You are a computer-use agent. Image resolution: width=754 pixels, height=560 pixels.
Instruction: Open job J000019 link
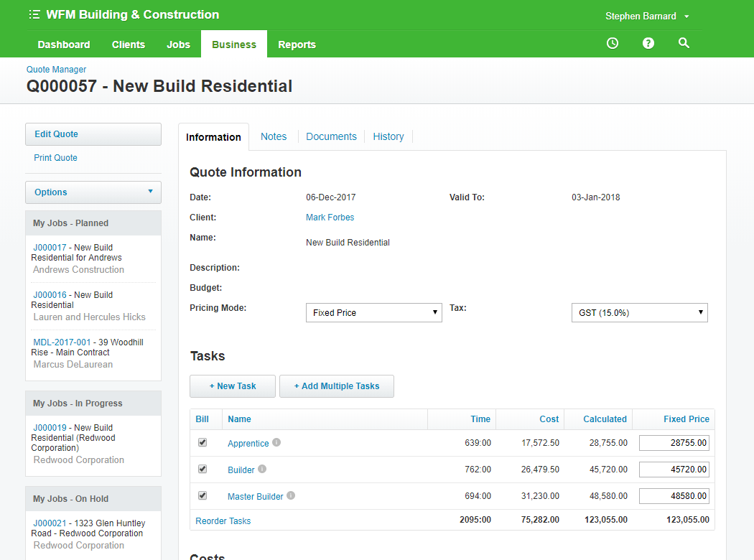pos(50,427)
